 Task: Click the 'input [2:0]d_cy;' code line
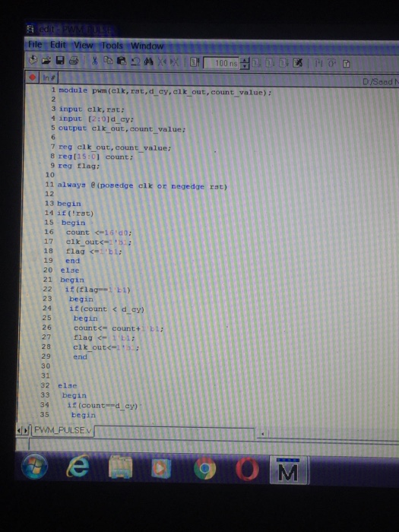[x=97, y=119]
